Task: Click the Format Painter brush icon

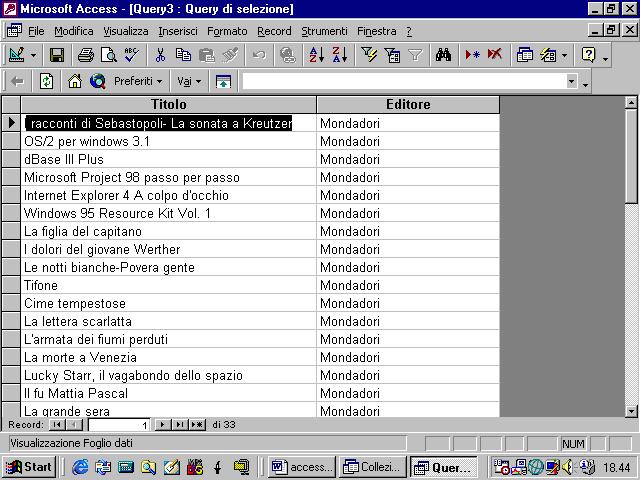Action: click(x=230, y=55)
